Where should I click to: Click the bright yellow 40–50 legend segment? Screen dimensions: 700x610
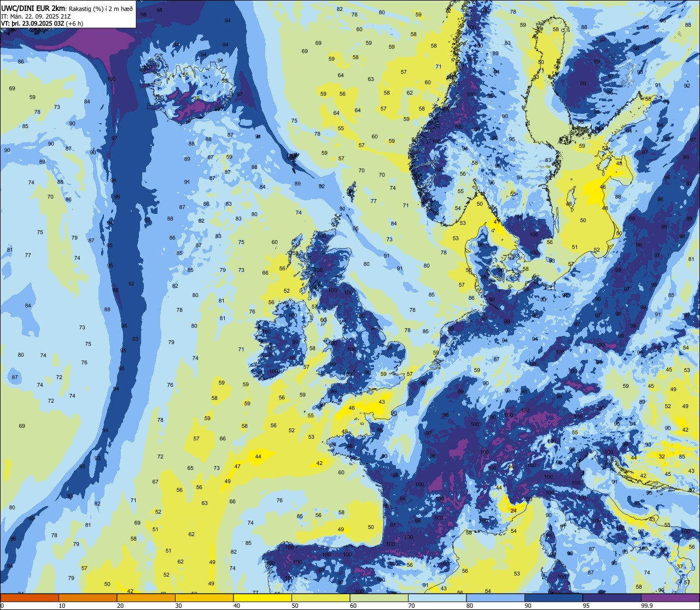pyautogui.click(x=262, y=598)
